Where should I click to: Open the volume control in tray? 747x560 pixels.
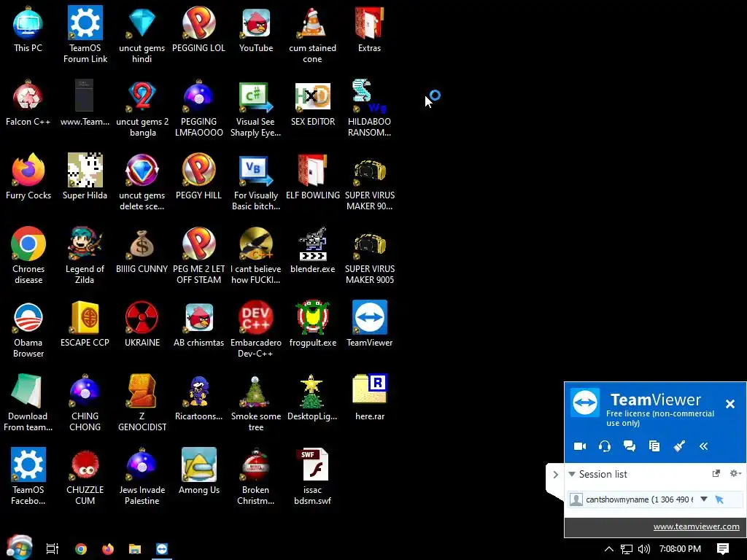point(643,549)
